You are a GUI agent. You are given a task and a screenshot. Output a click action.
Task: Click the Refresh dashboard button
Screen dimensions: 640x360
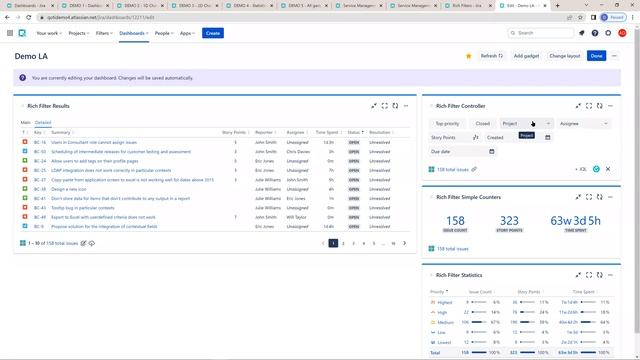point(491,56)
